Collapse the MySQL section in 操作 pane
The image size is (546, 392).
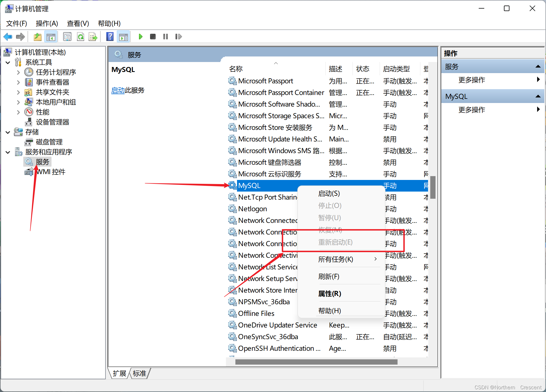point(538,96)
